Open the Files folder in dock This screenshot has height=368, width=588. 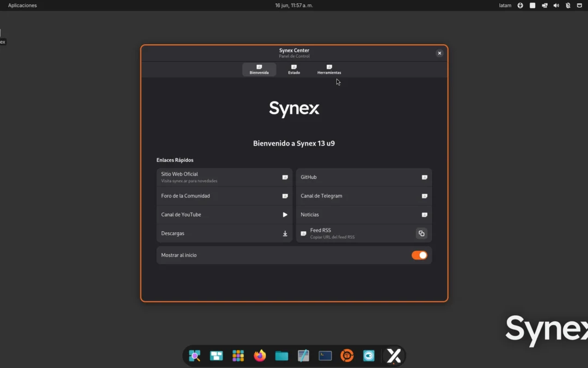[281, 355]
